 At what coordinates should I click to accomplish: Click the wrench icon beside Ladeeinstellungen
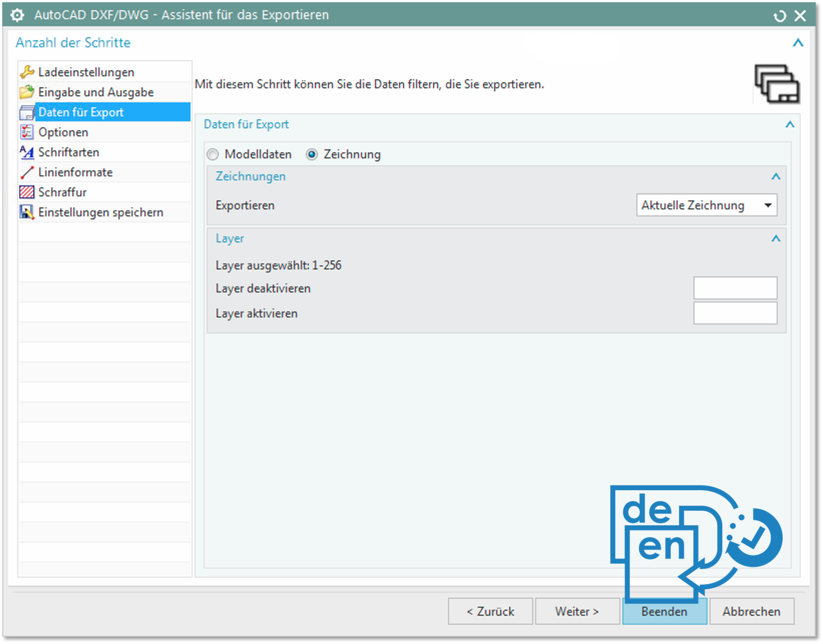tap(27, 72)
